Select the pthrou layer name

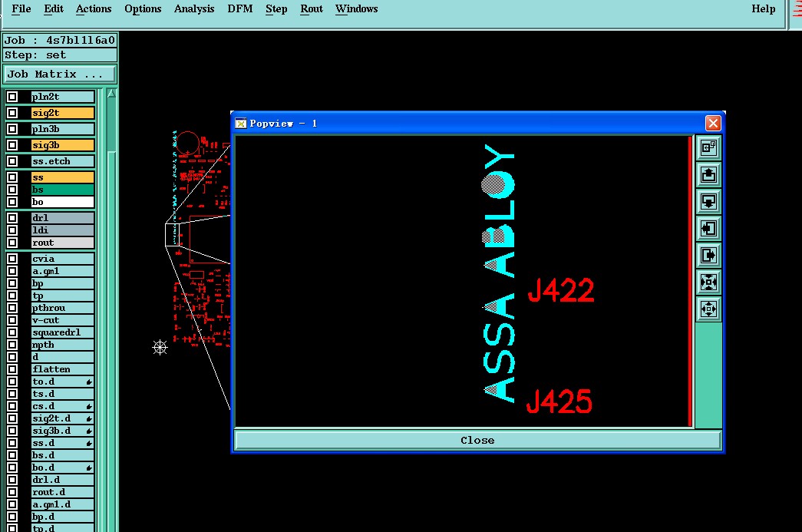point(63,308)
